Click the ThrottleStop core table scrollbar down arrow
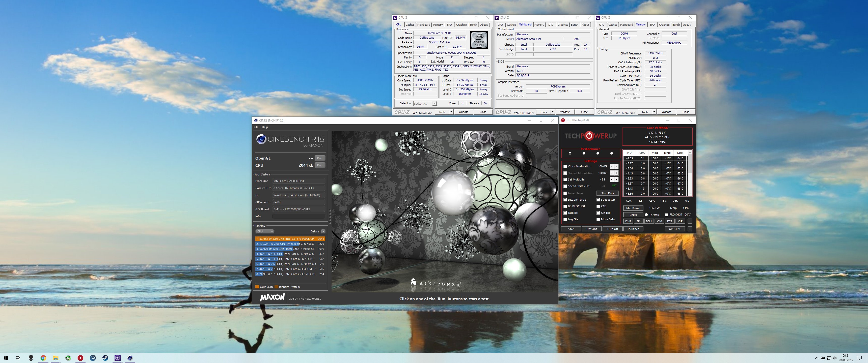The width and height of the screenshot is (868, 363). [690, 194]
